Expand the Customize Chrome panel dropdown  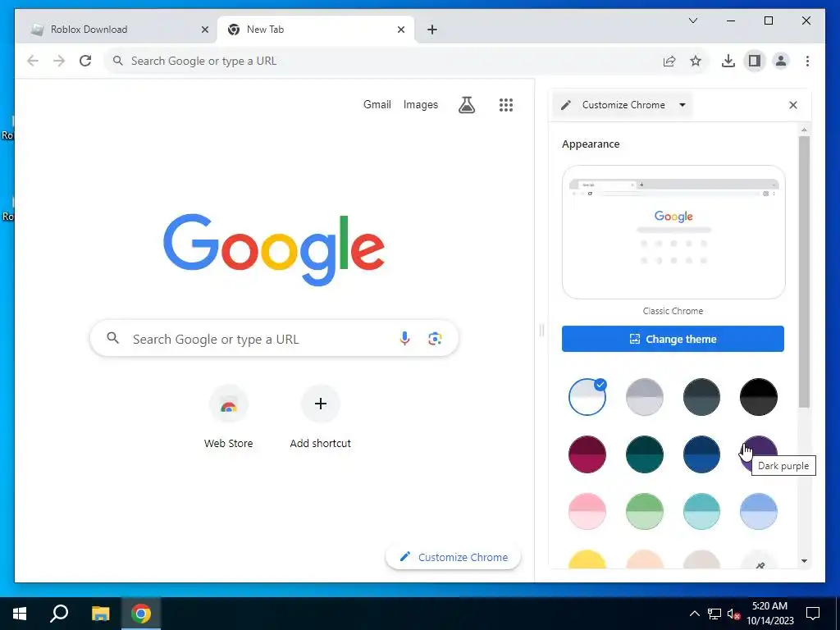coord(682,105)
